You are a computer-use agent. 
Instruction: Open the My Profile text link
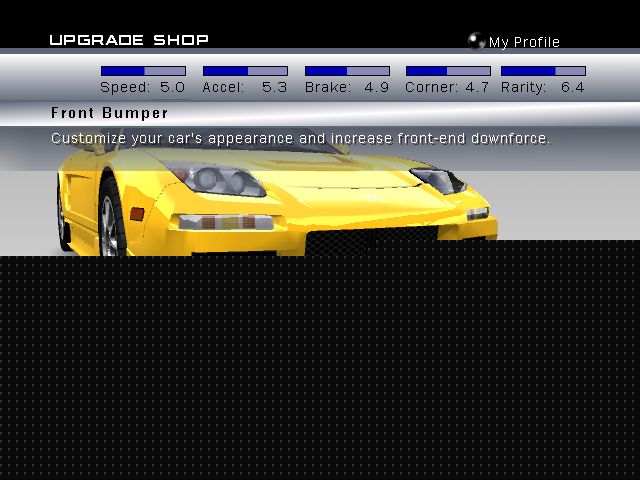coord(524,42)
